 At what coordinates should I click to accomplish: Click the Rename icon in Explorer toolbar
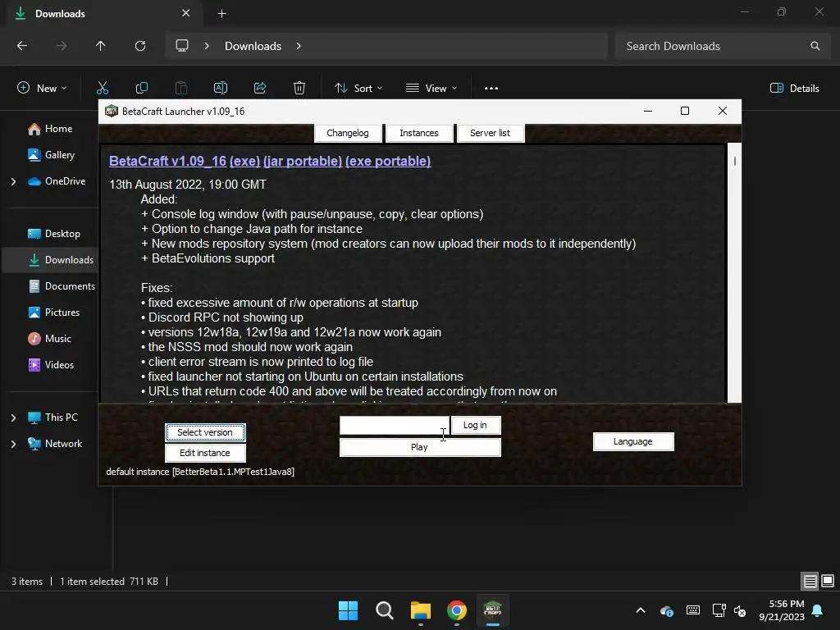click(221, 88)
